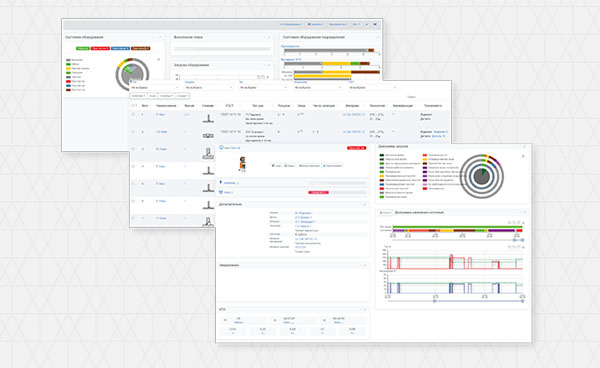Check the checkbox of table row 2
600x368 pixels.
[x=133, y=132]
